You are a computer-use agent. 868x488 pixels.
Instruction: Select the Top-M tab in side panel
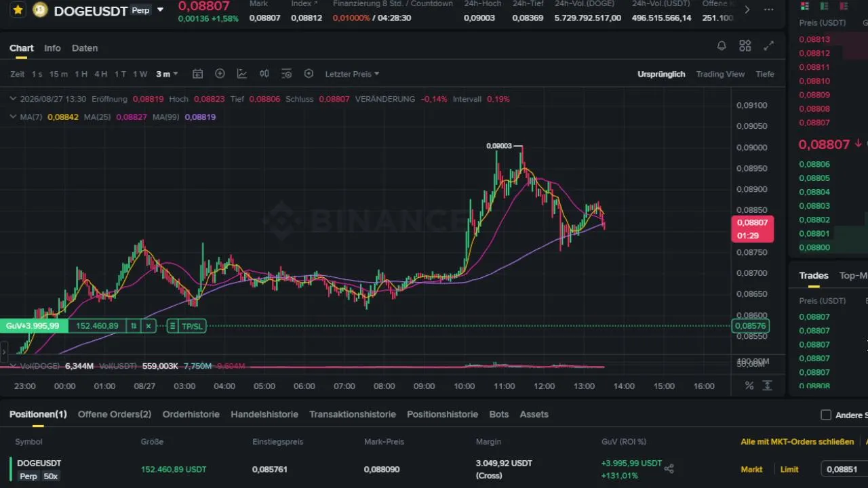tap(853, 275)
